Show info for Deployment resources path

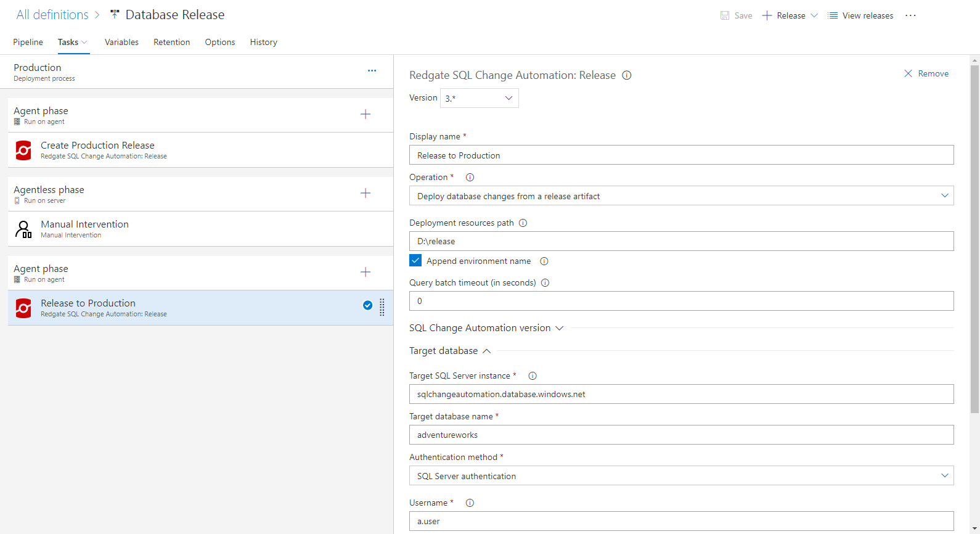coord(523,223)
